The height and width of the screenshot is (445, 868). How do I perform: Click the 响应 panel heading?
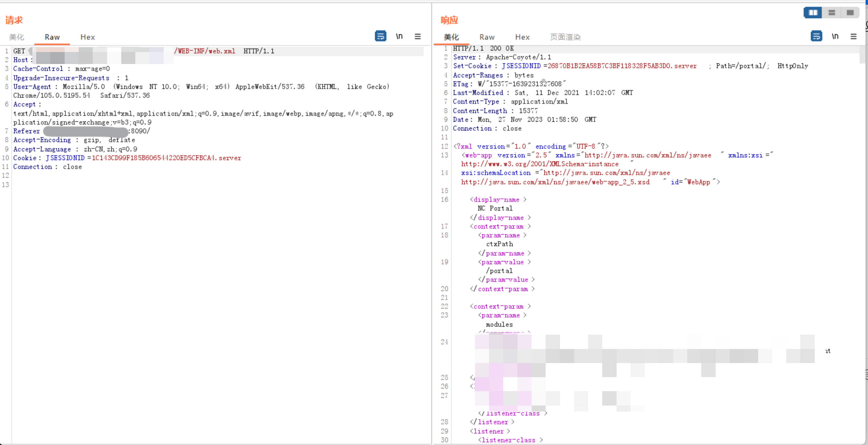pyautogui.click(x=449, y=20)
